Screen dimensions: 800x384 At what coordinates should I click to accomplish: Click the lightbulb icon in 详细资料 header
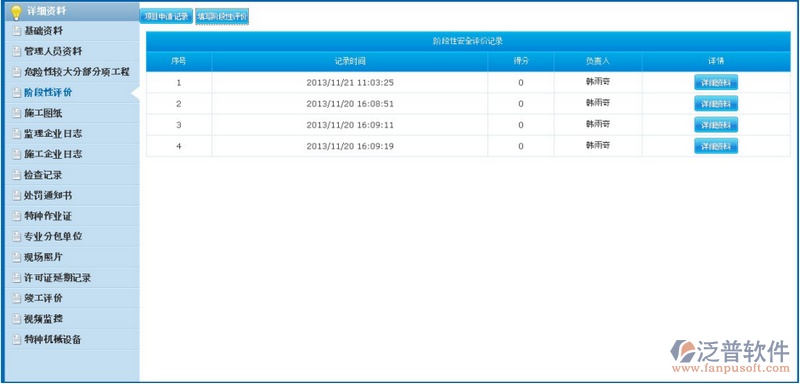16,12
